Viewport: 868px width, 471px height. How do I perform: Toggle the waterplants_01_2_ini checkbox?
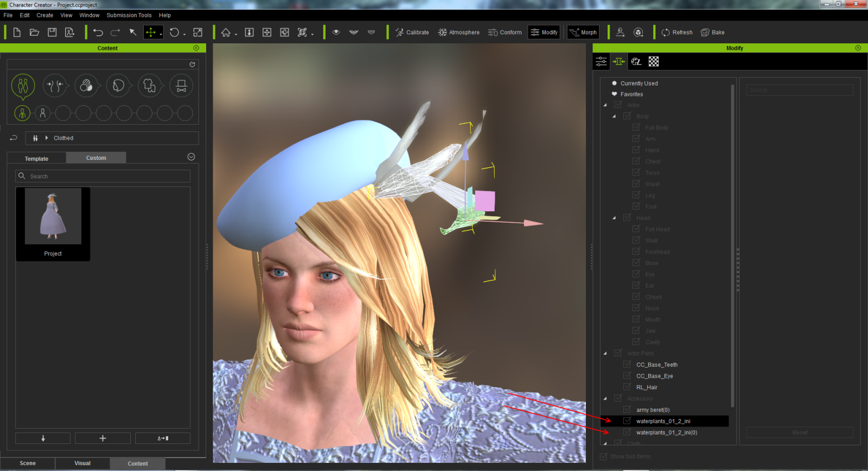pos(627,421)
